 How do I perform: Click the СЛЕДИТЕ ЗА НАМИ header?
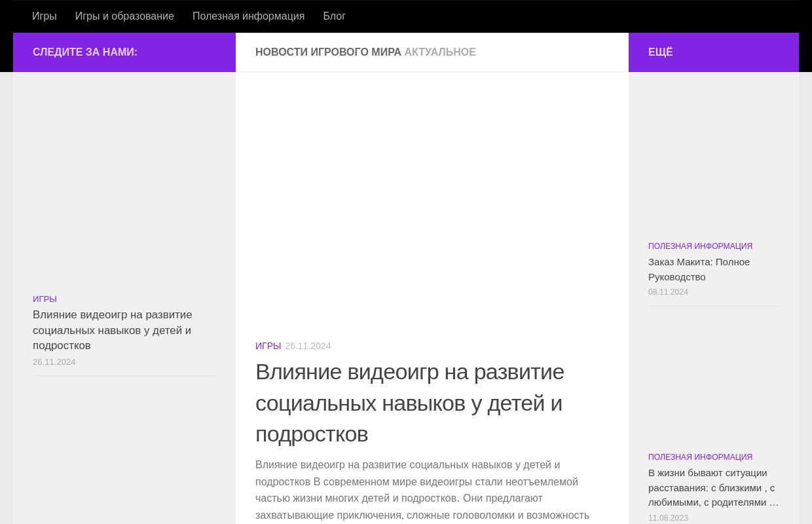click(84, 52)
